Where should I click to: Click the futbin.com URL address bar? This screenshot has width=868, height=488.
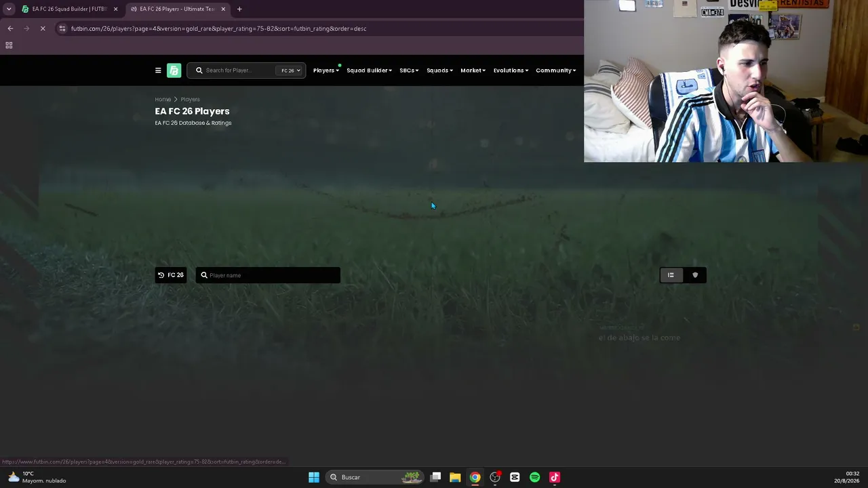click(x=218, y=28)
